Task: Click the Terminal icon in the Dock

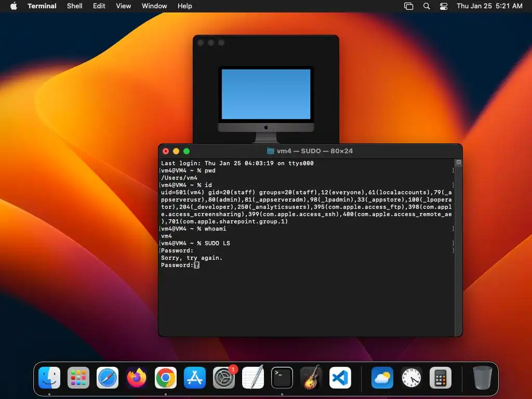Action: click(x=282, y=378)
